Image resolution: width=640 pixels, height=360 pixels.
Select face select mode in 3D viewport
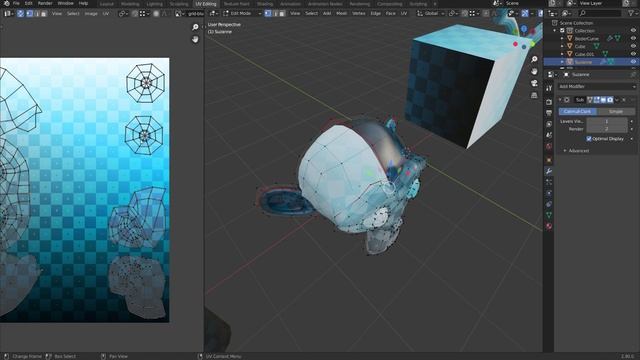(x=282, y=13)
